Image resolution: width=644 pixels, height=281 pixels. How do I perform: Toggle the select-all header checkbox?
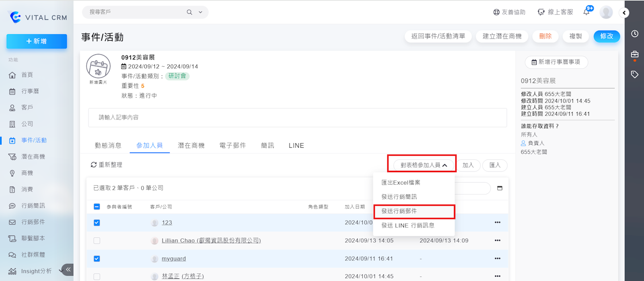(97, 207)
